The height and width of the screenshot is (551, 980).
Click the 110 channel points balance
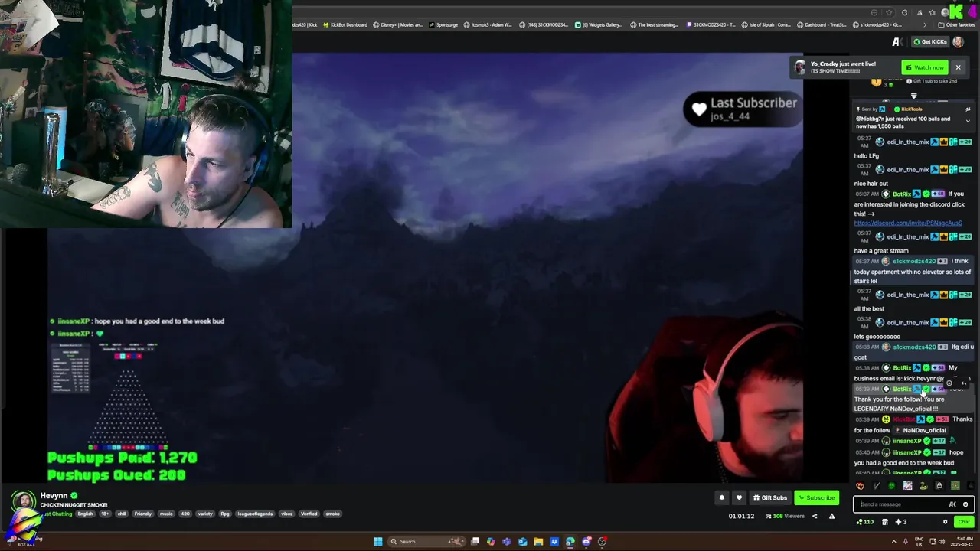coord(865,522)
